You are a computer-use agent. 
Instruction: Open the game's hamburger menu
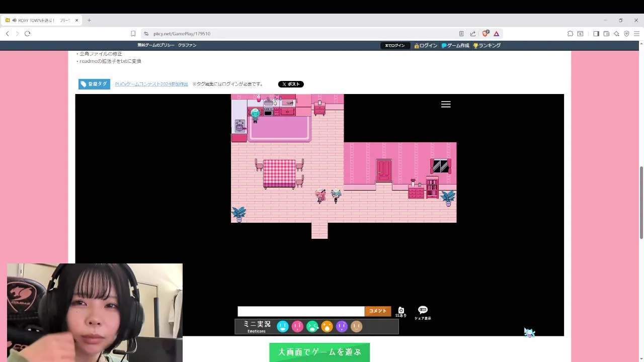pyautogui.click(x=446, y=105)
